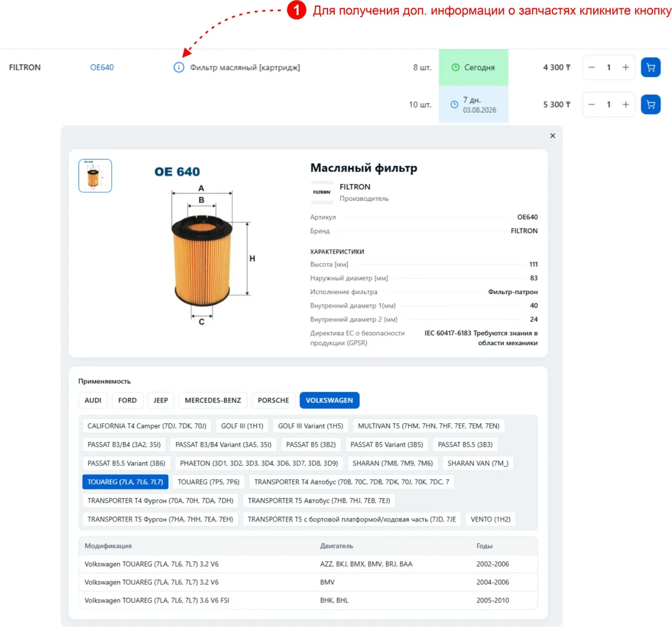Increase quantity for the 5 300 ₸ offer
Screen dimensions: 672x627
pyautogui.click(x=626, y=105)
